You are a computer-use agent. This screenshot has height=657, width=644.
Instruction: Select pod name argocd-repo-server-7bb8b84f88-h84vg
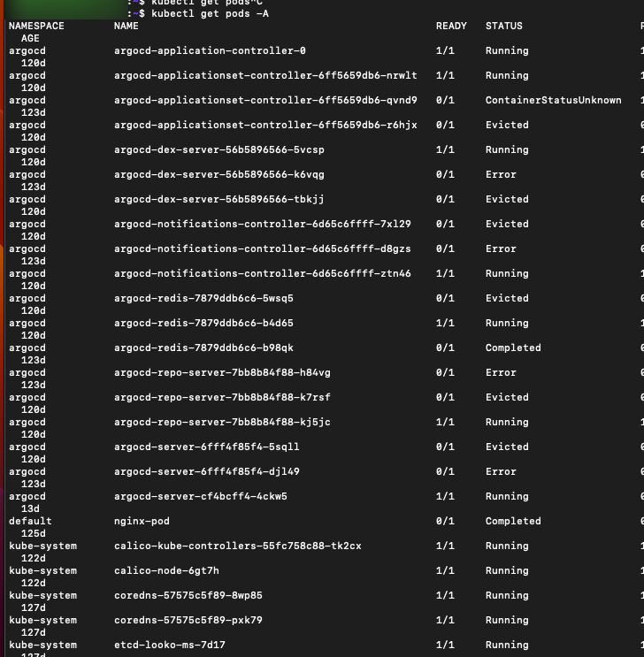pyautogui.click(x=222, y=372)
